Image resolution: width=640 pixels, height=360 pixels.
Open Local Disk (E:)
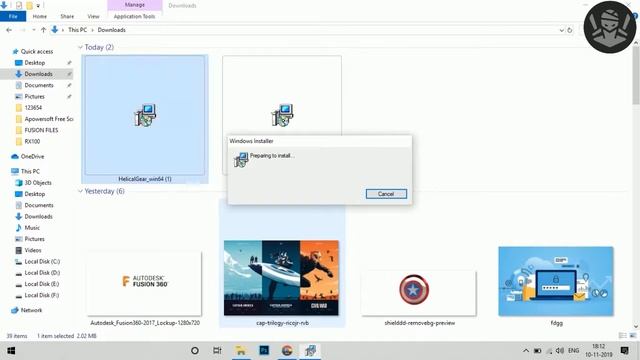[x=42, y=284]
